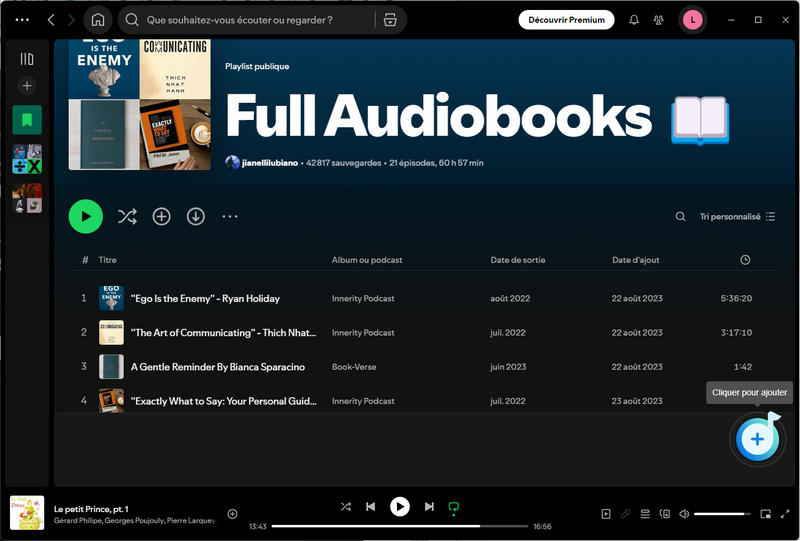
Task: Click the Découvrir Premium button
Action: tap(566, 20)
